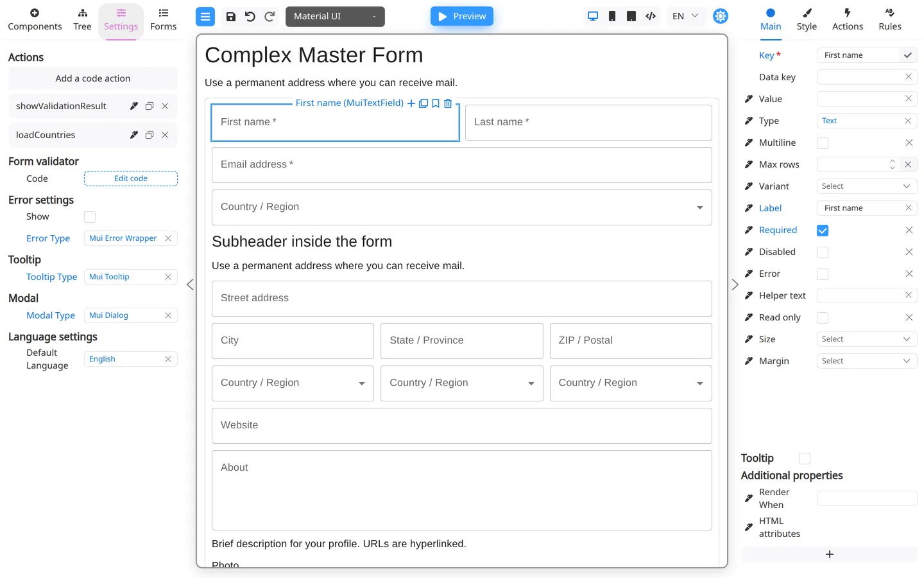Open the Material UI library dropdown
Viewport: 924px width, 578px height.
pos(335,17)
